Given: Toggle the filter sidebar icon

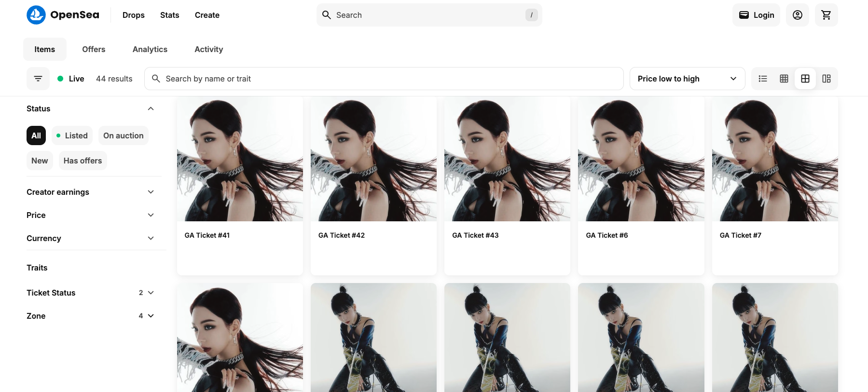Looking at the screenshot, I should click(38, 79).
